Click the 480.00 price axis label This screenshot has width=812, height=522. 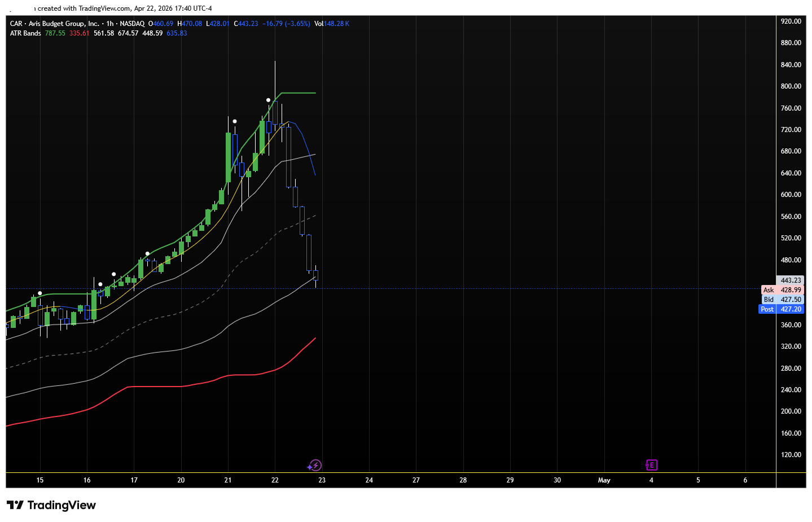click(x=791, y=260)
